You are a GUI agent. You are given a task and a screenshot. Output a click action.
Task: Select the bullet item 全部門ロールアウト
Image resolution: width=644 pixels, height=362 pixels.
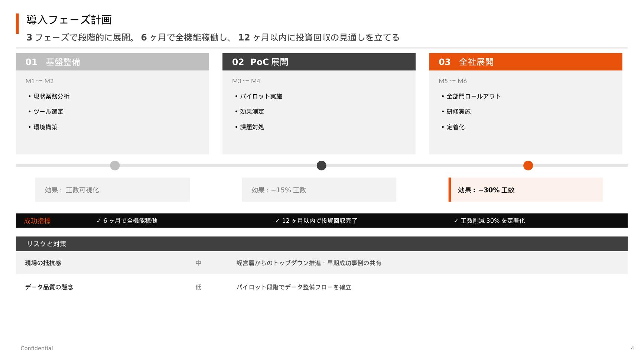click(473, 96)
